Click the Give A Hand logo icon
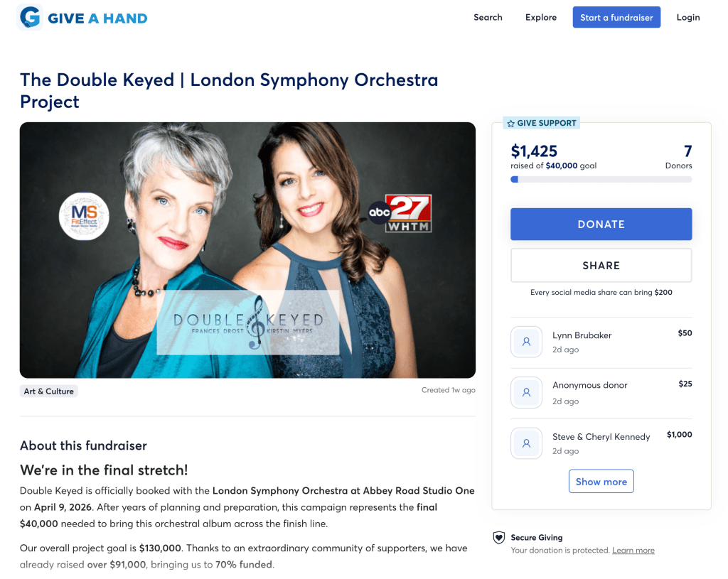 click(30, 17)
